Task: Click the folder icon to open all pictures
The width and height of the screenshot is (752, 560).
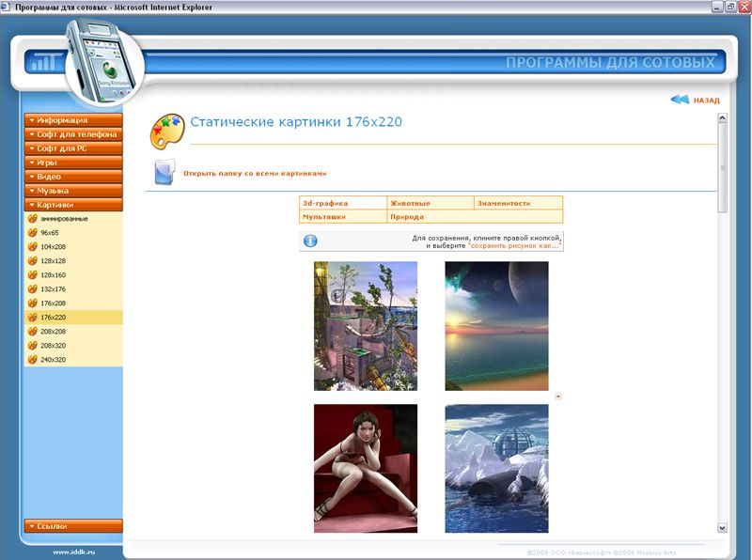Action: [164, 172]
